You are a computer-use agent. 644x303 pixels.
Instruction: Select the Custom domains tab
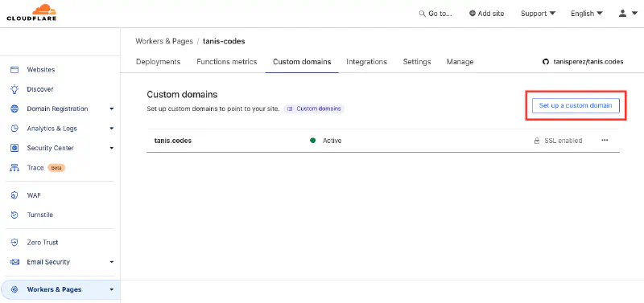302,62
